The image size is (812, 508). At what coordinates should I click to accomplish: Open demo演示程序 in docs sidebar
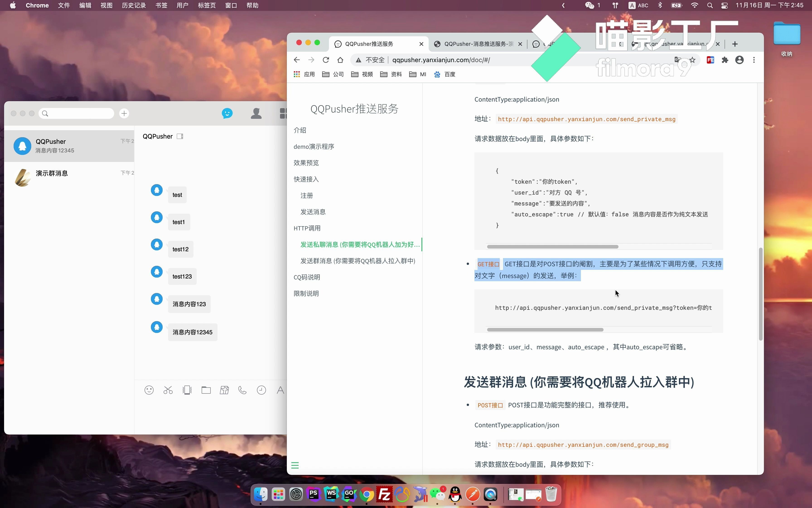[314, 147]
